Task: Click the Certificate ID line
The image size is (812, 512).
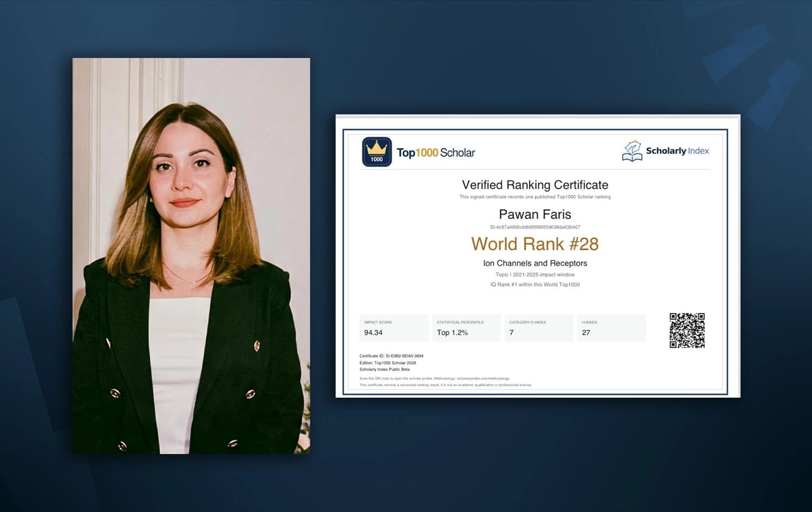Action: point(391,356)
